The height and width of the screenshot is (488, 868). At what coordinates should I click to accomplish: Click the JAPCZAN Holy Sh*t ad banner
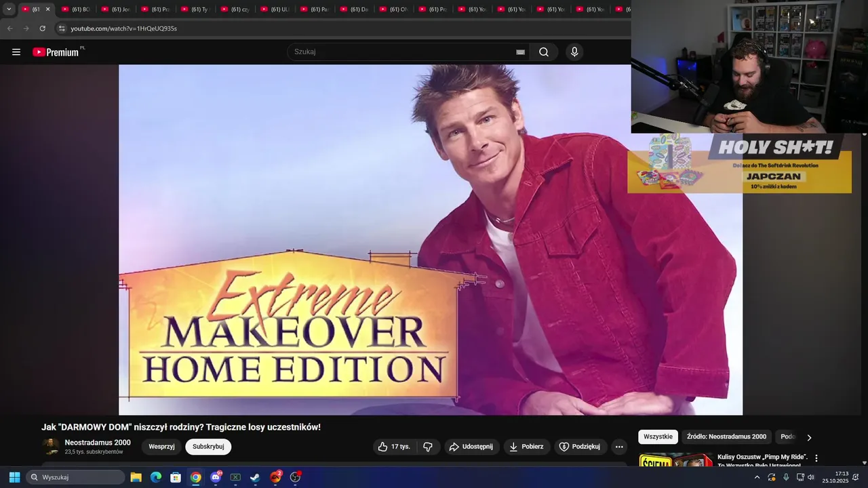[739, 163]
